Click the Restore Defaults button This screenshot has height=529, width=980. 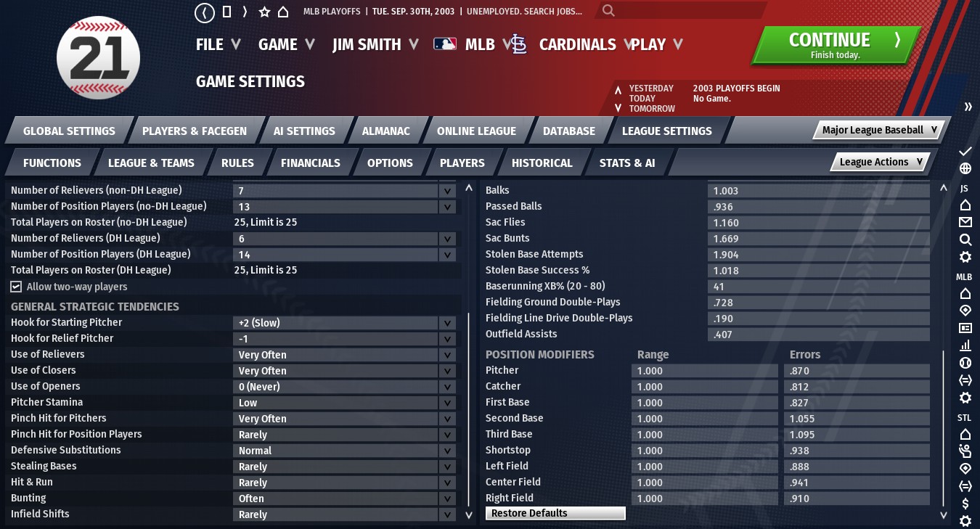tap(555, 513)
